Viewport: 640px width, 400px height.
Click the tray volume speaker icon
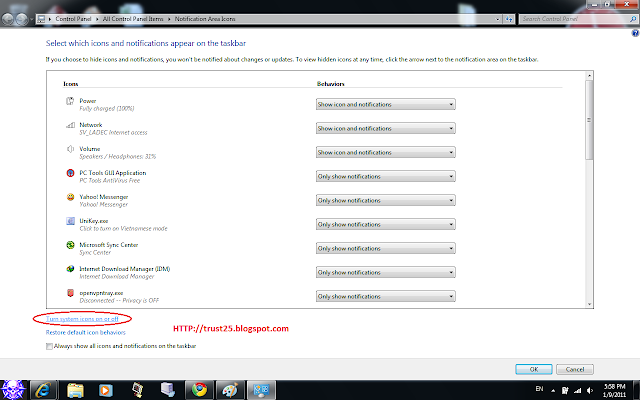click(x=590, y=391)
